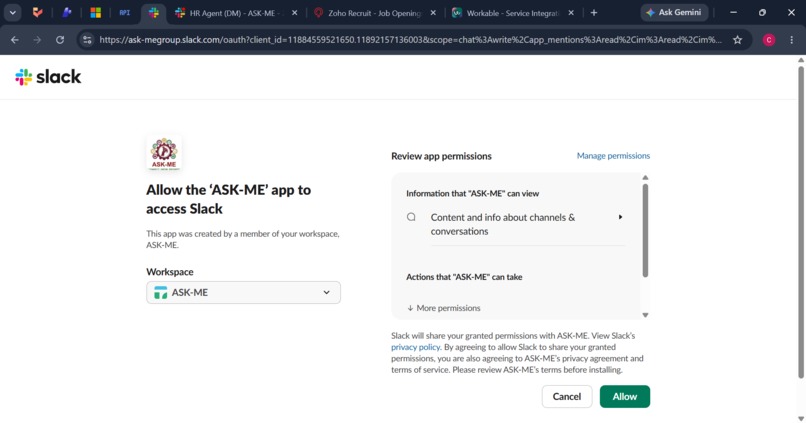
Task: Click the Workspace field label
Action: 170,272
